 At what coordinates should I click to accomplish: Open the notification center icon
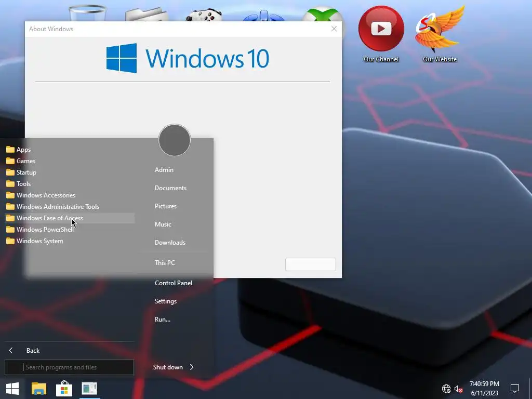pos(515,389)
